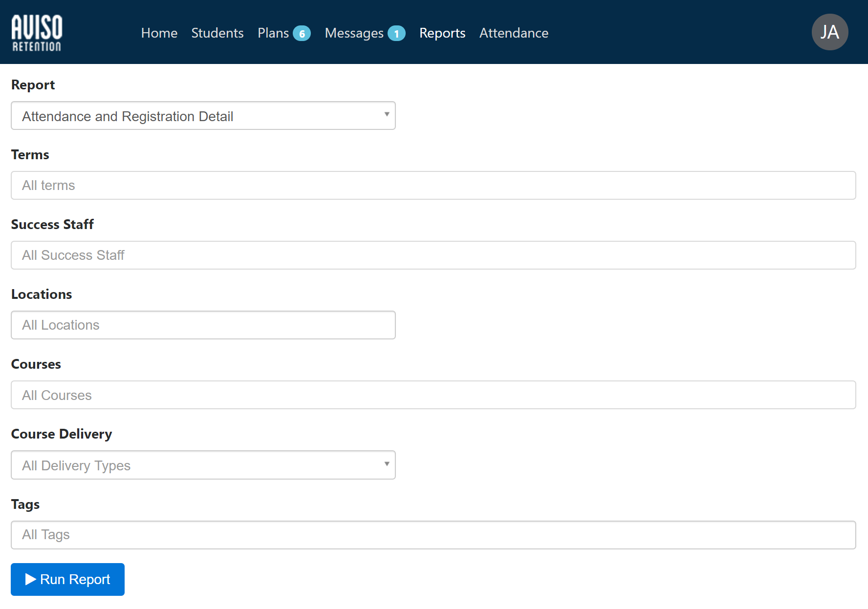This screenshot has width=868, height=609.
Task: Click the Report heading label
Action: click(x=33, y=85)
